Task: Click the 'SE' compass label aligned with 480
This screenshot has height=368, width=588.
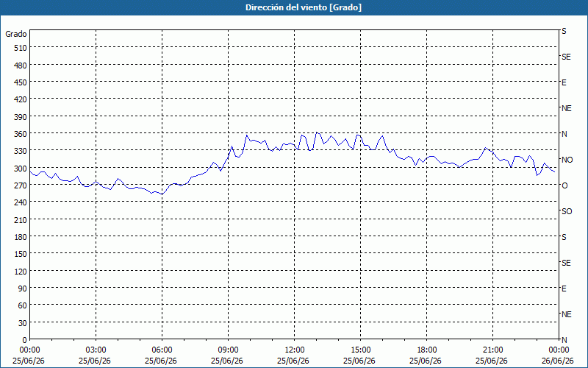Action: [x=566, y=57]
